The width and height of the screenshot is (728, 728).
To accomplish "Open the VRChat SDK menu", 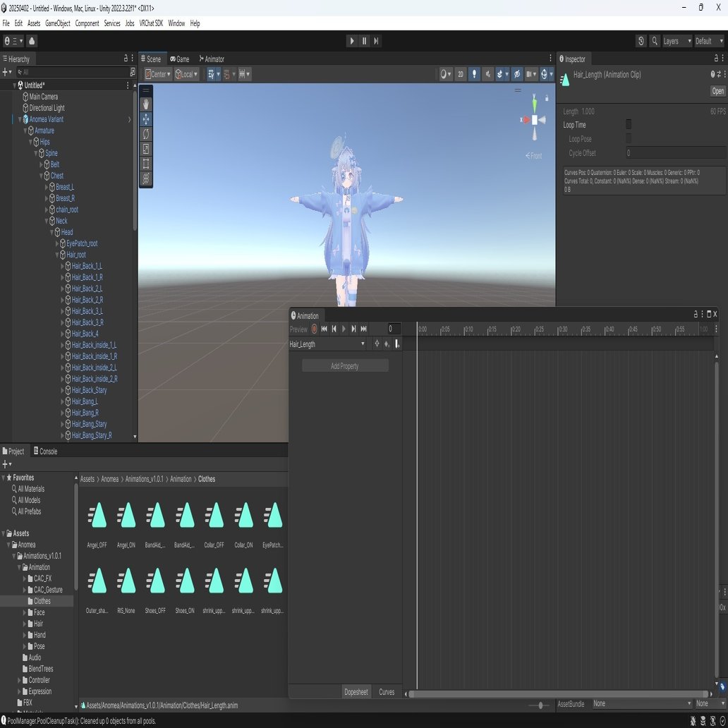I will (x=152, y=23).
